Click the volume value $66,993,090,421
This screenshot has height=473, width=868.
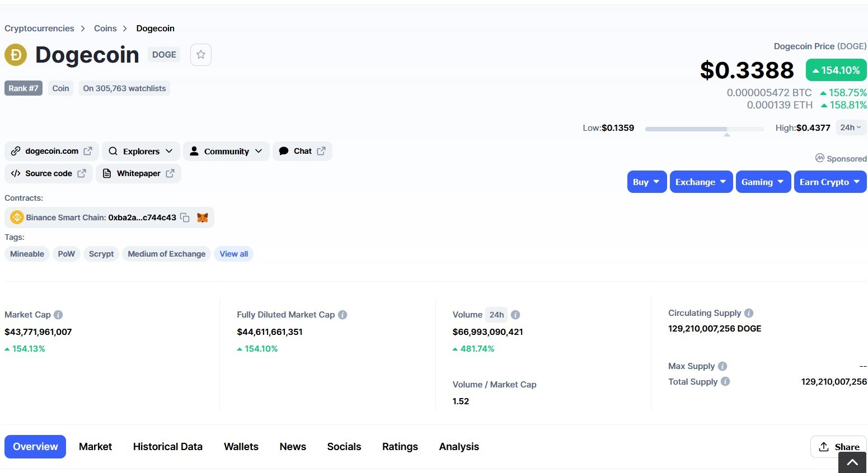pyautogui.click(x=488, y=332)
